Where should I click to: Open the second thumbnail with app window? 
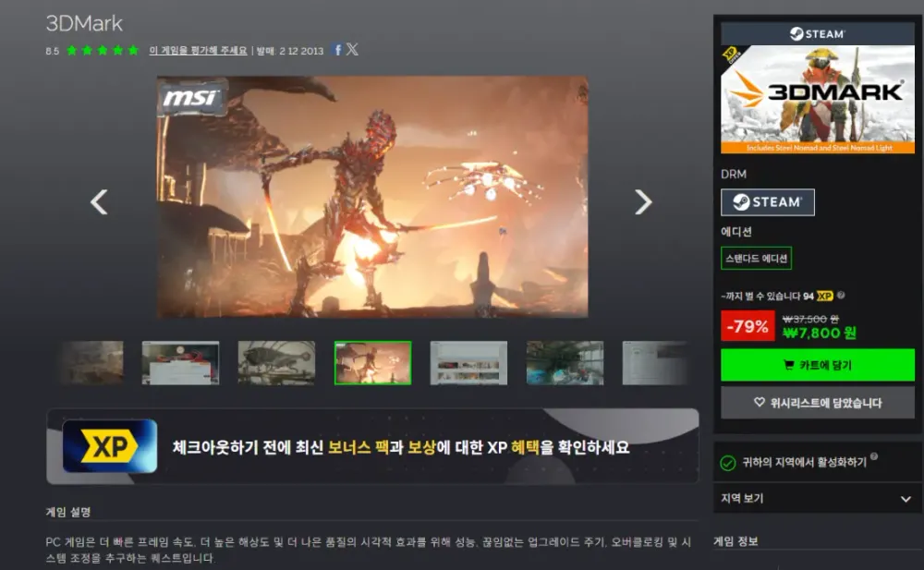click(x=180, y=362)
